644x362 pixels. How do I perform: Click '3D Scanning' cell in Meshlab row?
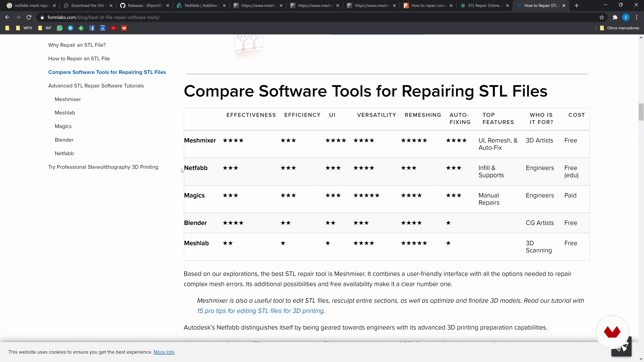(x=539, y=247)
